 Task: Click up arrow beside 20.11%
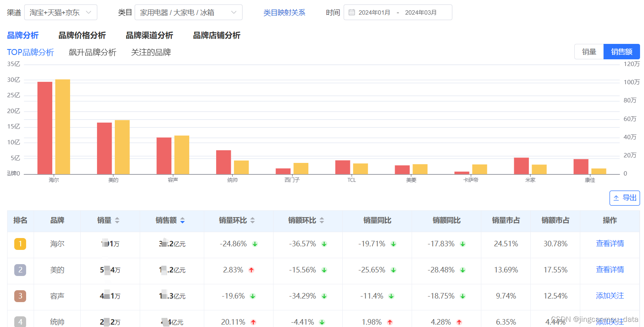(253, 322)
